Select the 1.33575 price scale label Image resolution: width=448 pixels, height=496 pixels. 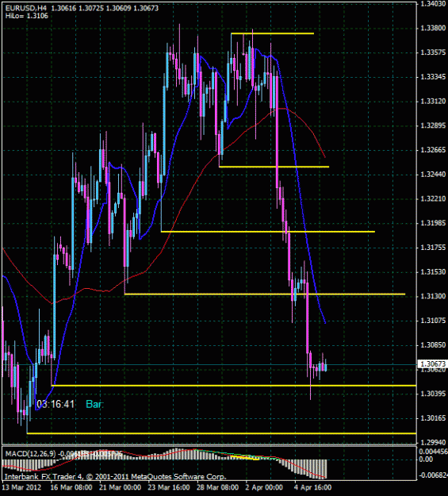tap(433, 52)
